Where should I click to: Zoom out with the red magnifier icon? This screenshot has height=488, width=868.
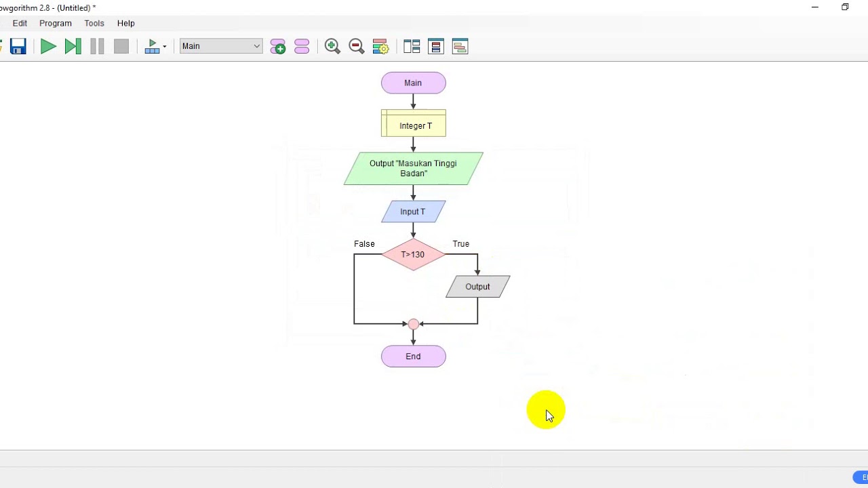coord(356,46)
